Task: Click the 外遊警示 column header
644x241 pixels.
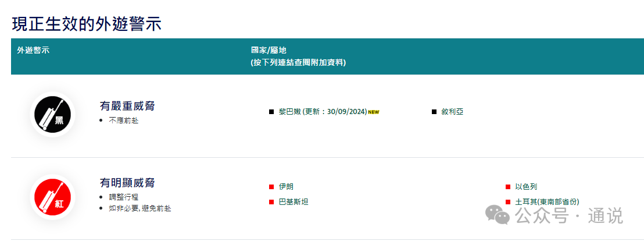Action: click(33, 50)
